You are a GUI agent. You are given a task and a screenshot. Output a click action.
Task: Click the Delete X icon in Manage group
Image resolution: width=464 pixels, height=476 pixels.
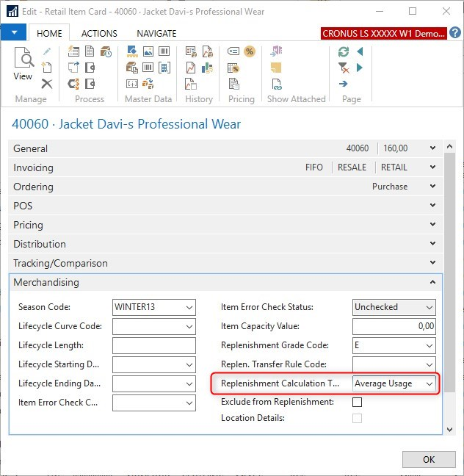47,84
